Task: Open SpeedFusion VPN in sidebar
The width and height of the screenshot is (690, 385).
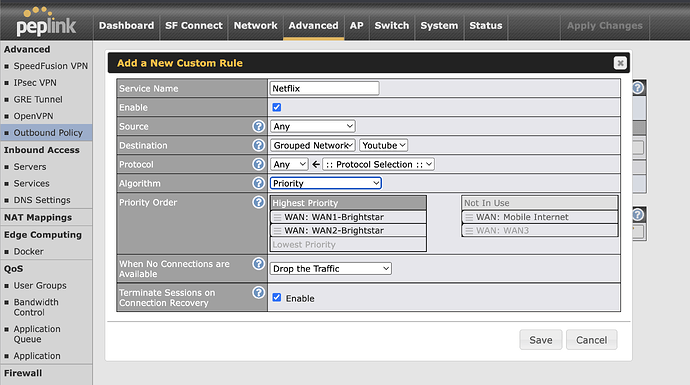Action: [x=51, y=66]
